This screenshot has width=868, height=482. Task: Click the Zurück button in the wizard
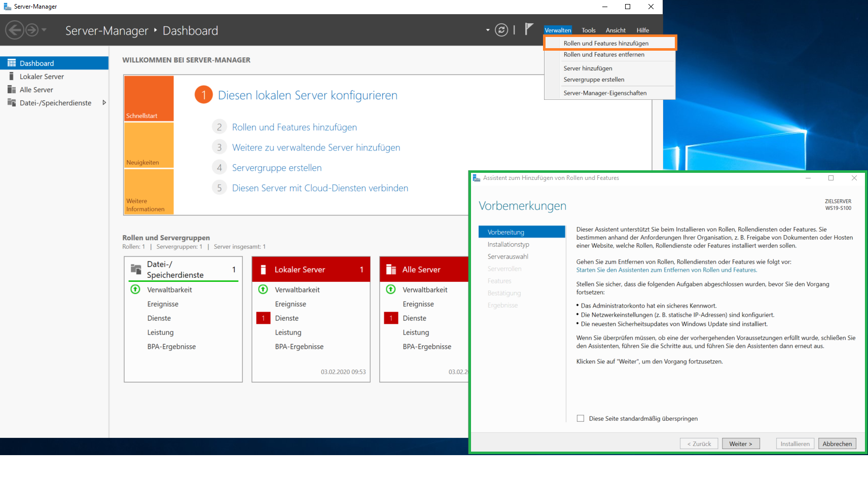(x=699, y=443)
